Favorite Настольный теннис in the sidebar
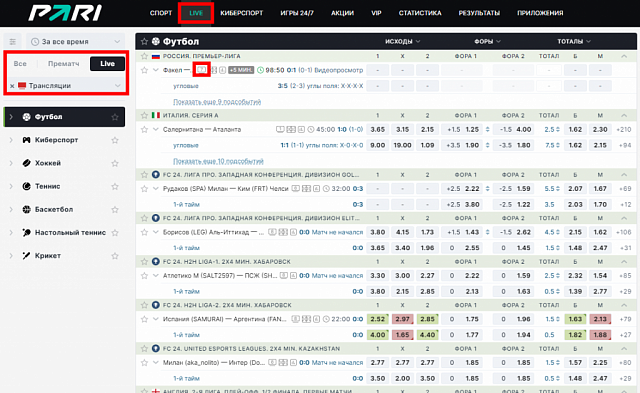 tap(115, 233)
